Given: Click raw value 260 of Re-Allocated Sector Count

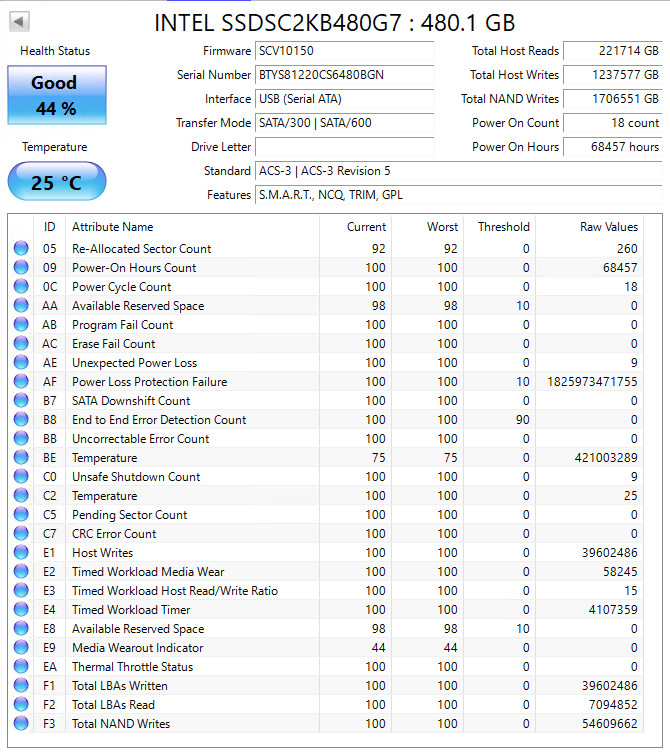Looking at the screenshot, I should click(x=627, y=248).
